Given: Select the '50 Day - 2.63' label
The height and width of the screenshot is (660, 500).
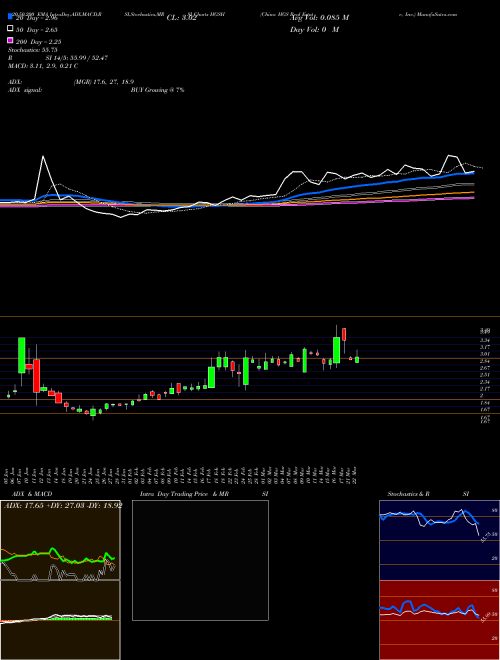Looking at the screenshot, I should pyautogui.click(x=37, y=29).
